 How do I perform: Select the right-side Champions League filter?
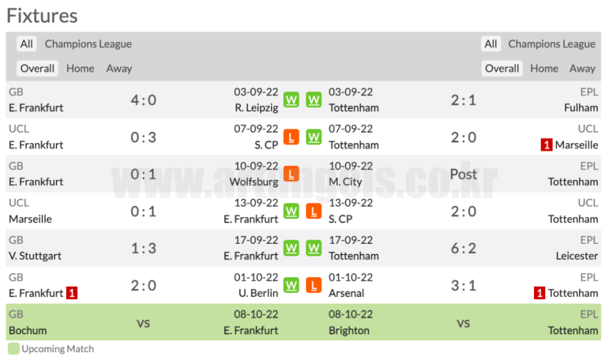[551, 44]
